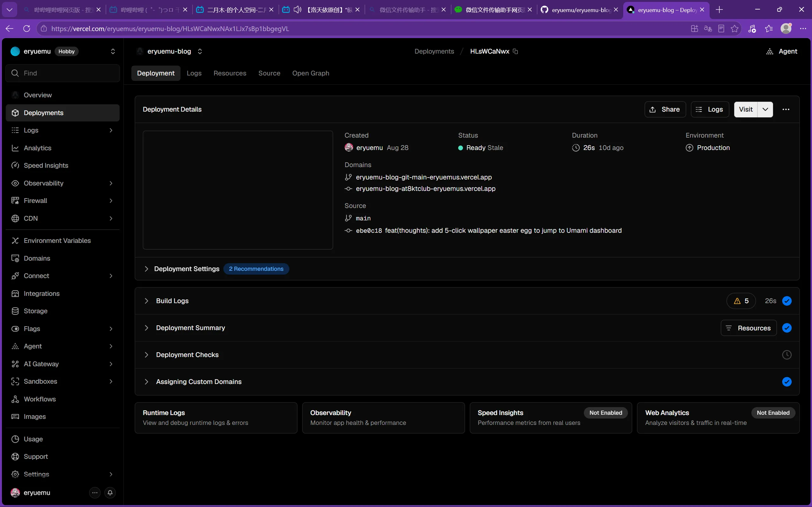This screenshot has height=507, width=812.
Task: Switch to the Resources tab
Action: tap(230, 73)
